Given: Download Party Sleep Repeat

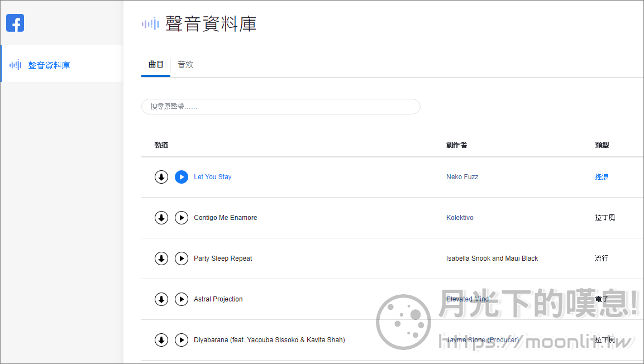Looking at the screenshot, I should coord(161,258).
